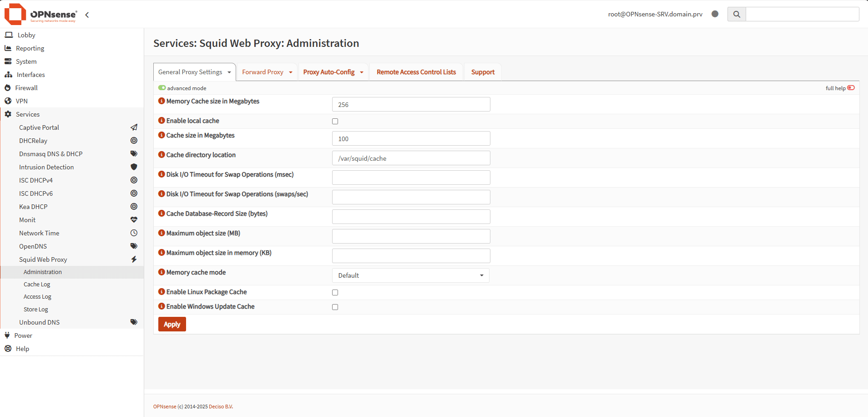Click the top search input box

point(802,14)
